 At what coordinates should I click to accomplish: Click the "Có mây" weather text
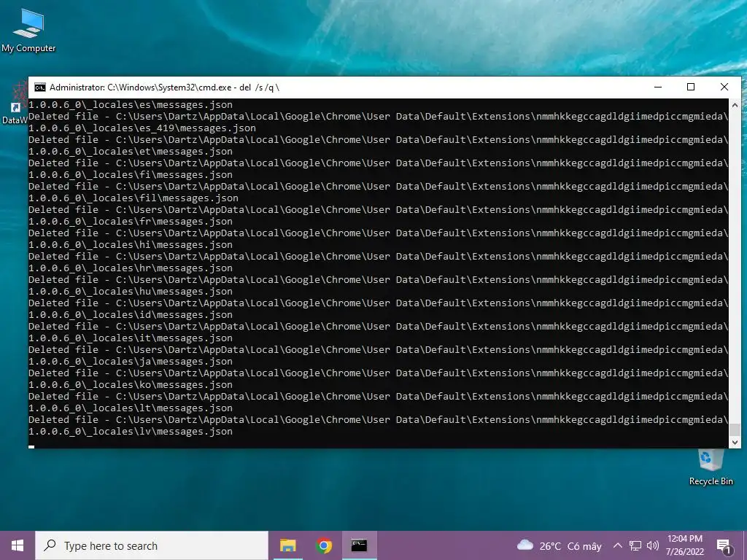[584, 546]
